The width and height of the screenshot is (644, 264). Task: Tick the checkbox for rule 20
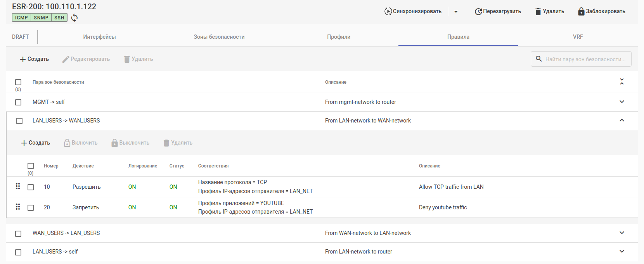pos(31,208)
